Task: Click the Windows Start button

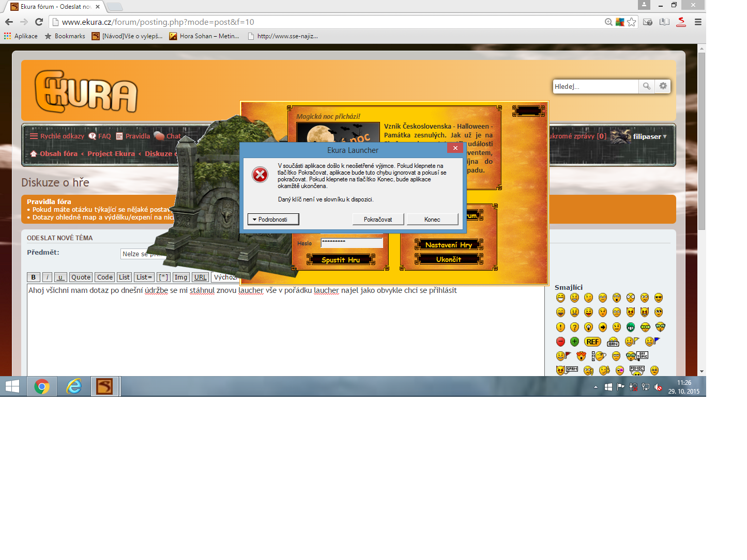Action: pos(12,386)
